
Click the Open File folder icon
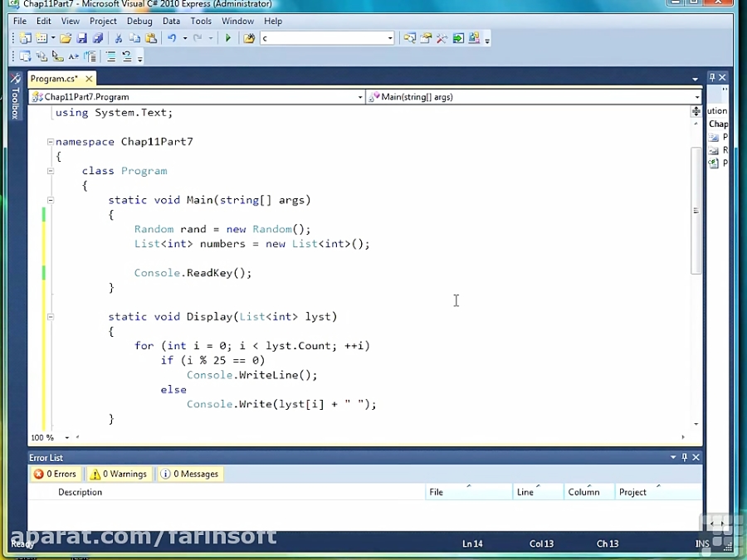click(66, 38)
